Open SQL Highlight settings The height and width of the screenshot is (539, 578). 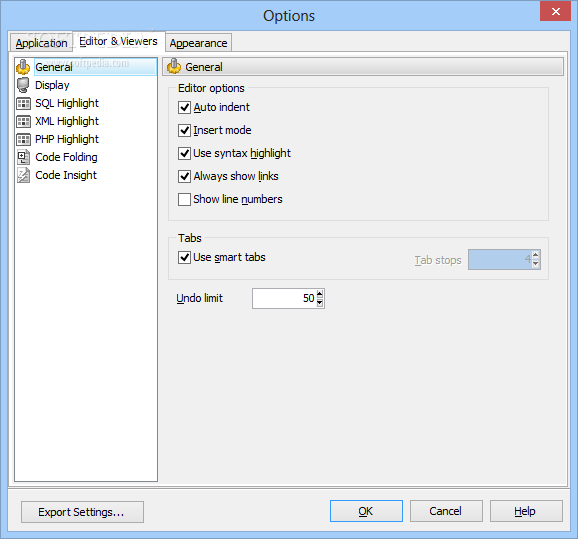(67, 103)
